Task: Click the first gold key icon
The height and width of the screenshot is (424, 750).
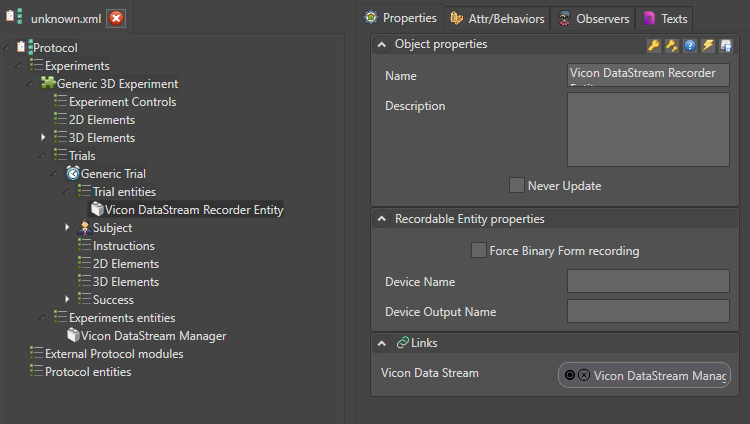Action: click(653, 45)
